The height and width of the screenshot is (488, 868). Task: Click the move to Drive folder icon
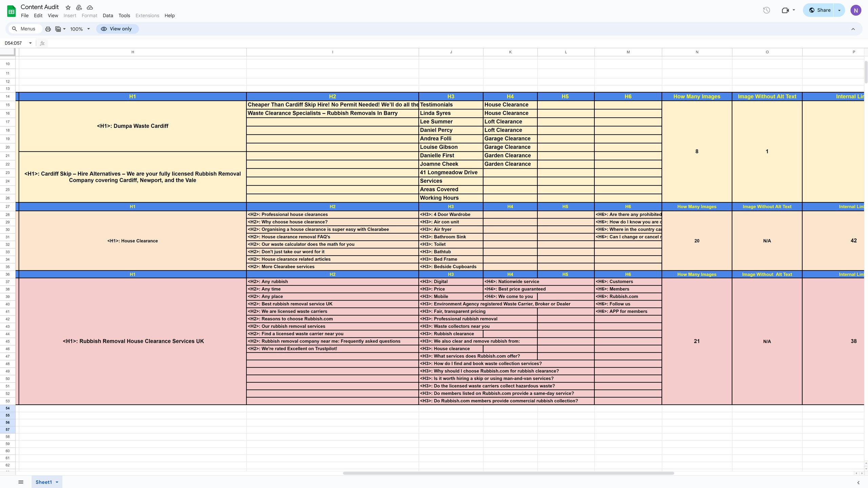point(79,7)
